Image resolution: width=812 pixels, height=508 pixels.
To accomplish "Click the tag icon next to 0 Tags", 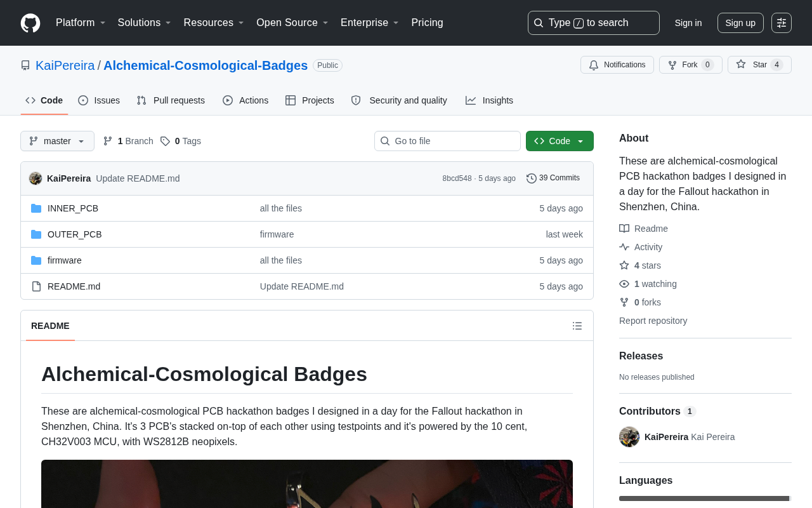I will point(165,141).
